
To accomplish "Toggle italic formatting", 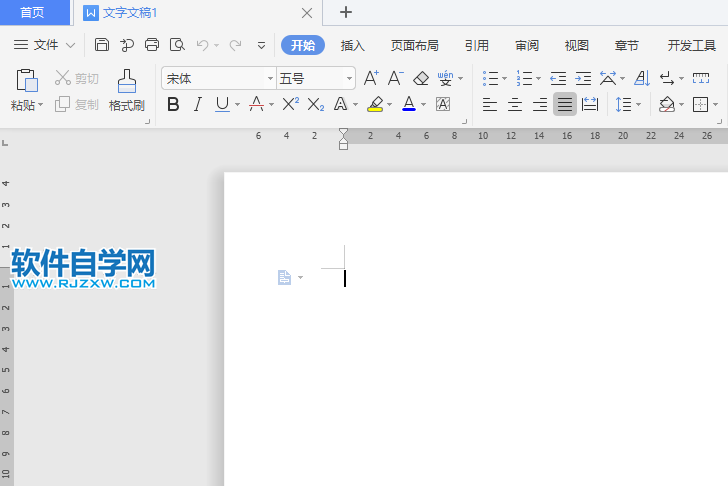I will [x=198, y=104].
